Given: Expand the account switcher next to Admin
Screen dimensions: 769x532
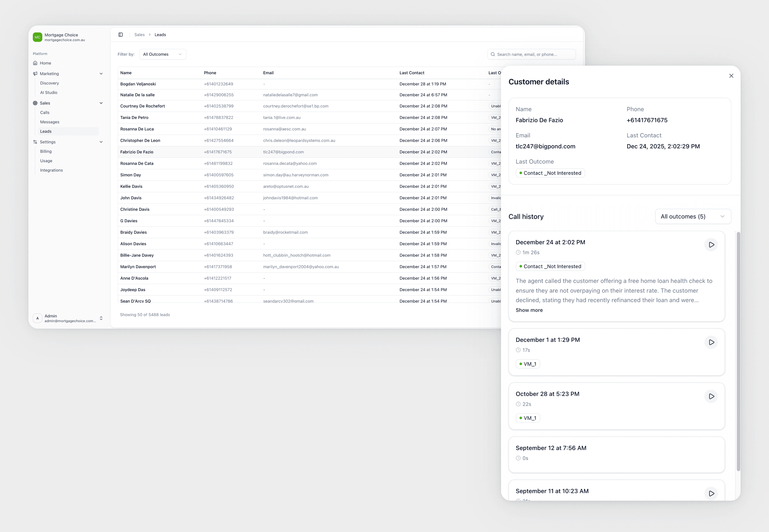Looking at the screenshot, I should coord(101,318).
